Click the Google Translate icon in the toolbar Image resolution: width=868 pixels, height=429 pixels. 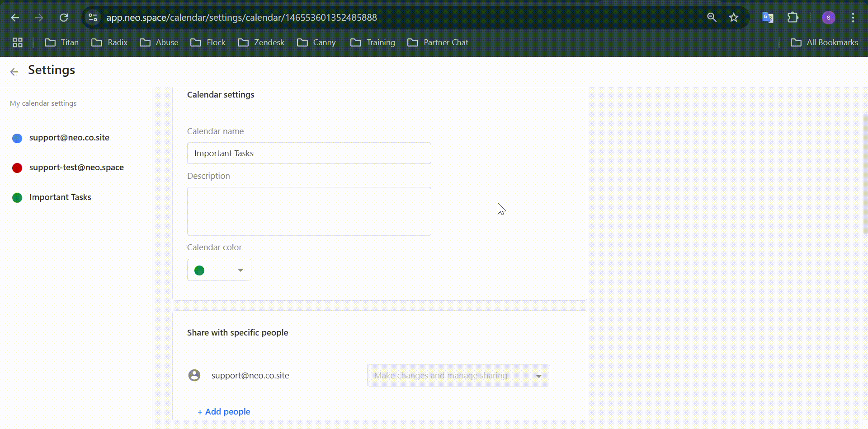768,18
